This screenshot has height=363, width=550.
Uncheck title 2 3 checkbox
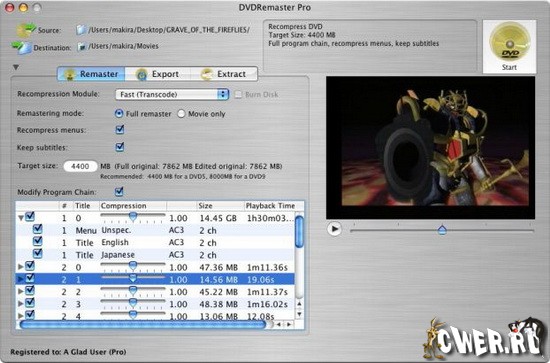30,303
